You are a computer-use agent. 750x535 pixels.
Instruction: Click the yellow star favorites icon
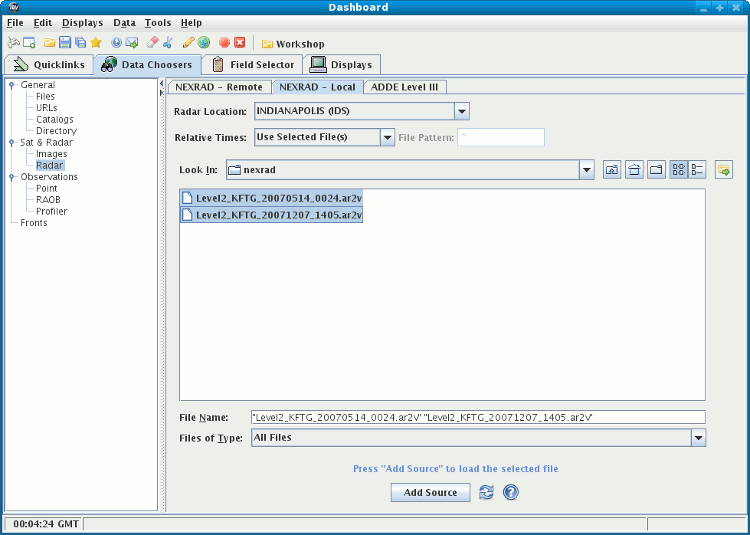point(96,43)
